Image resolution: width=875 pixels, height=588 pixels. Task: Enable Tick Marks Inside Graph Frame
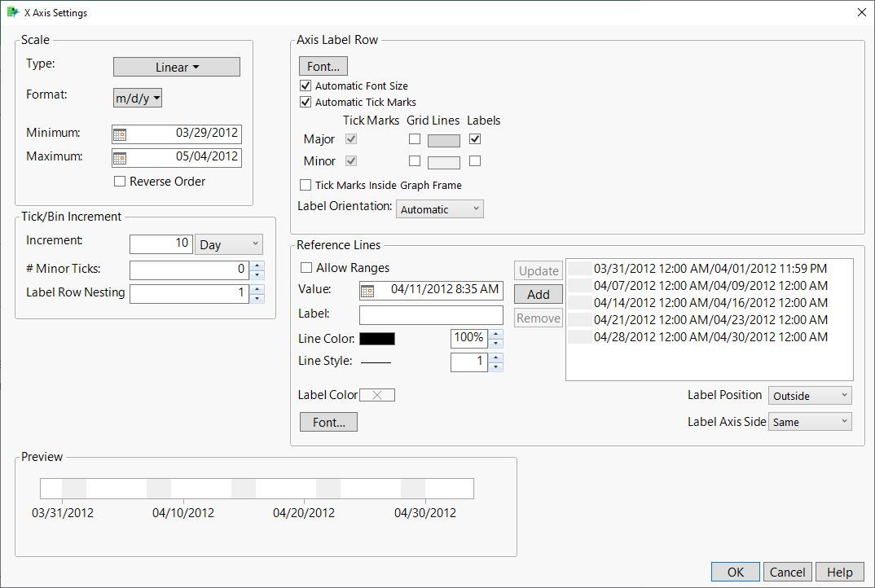pyautogui.click(x=306, y=185)
